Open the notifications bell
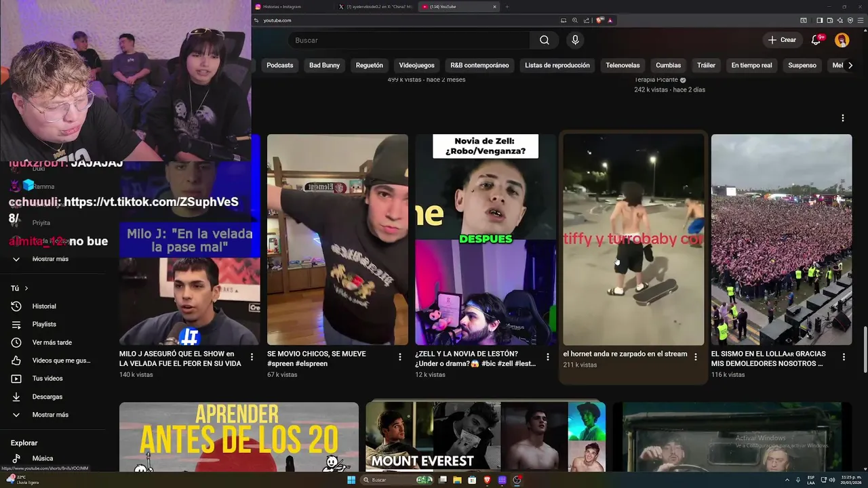This screenshot has height=488, width=868. click(x=816, y=40)
